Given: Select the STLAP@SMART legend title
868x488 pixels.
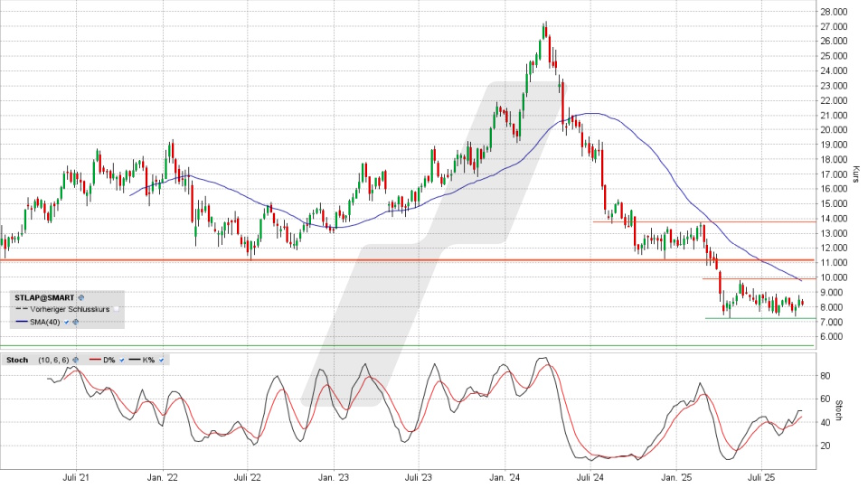Looking at the screenshot, I should coord(44,296).
